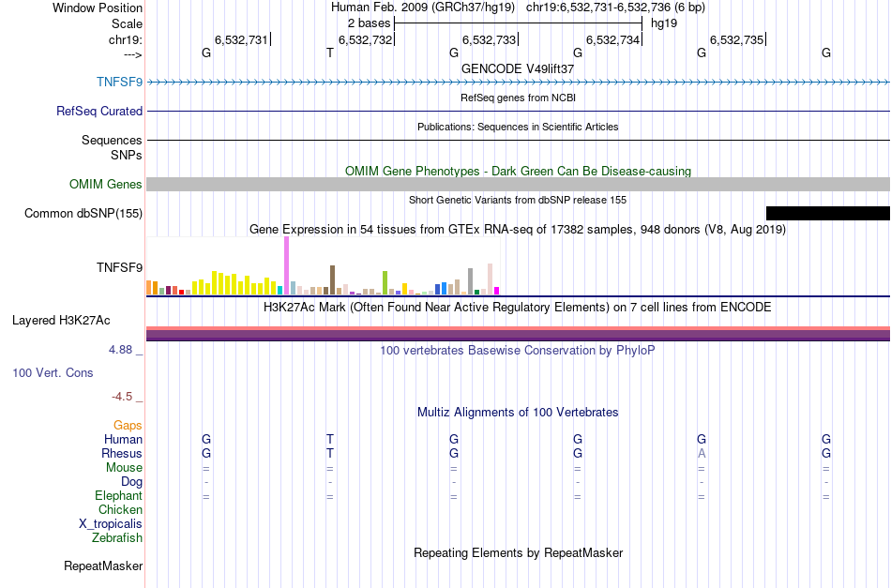
Task: Select the 100 Vert. Cons label
Action: [53, 372]
